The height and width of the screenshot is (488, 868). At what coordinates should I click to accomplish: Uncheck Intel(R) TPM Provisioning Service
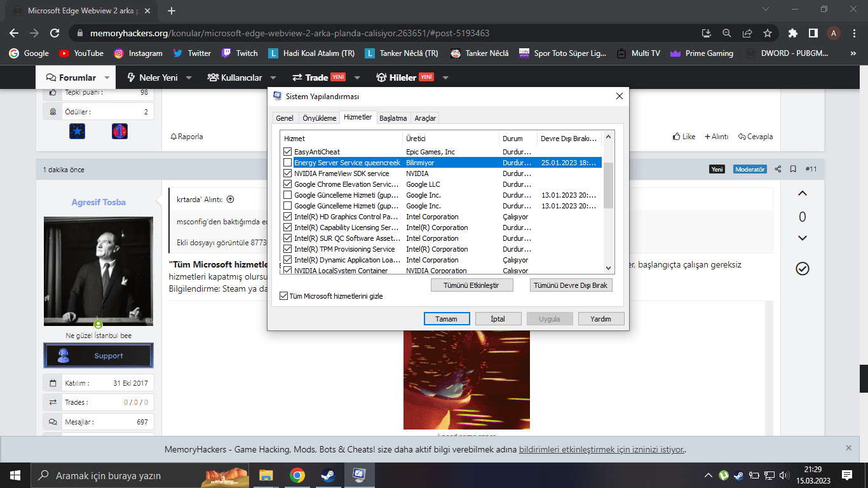(288, 249)
